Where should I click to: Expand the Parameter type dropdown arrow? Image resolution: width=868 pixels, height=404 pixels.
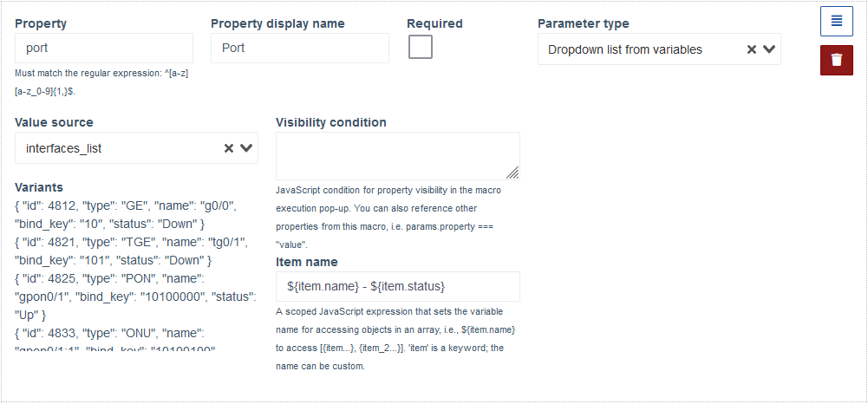[769, 49]
